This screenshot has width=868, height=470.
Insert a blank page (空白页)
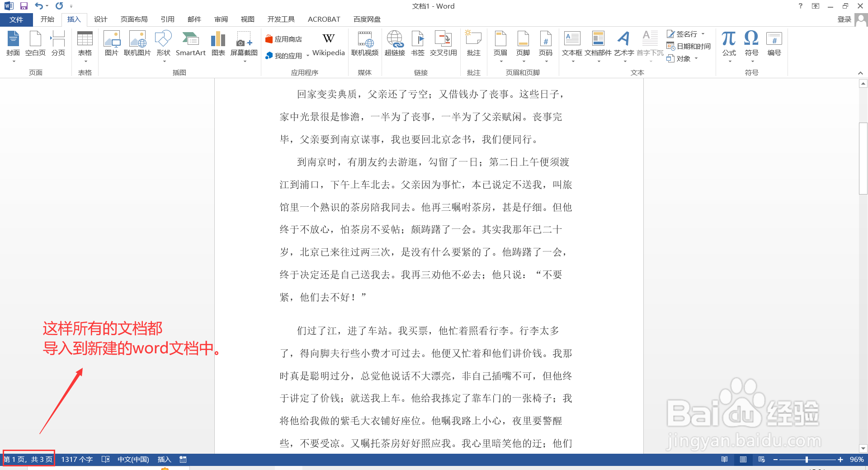[35, 44]
